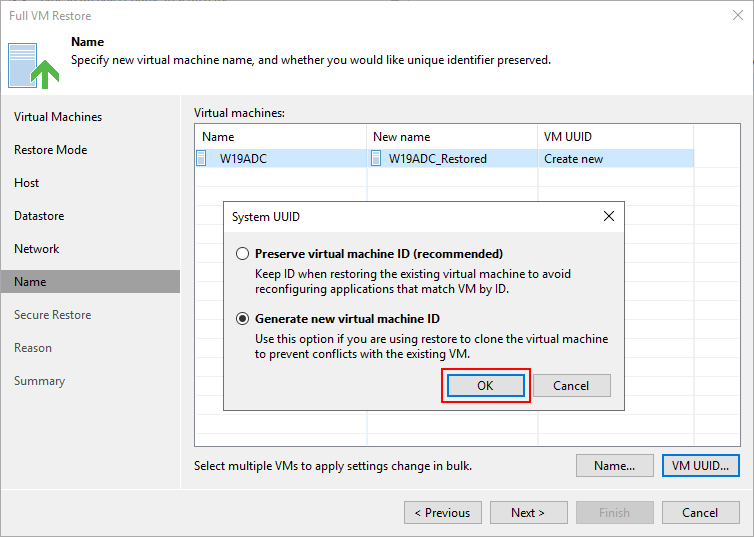Close the Full VM Restore window
Image resolution: width=754 pixels, height=537 pixels.
point(738,15)
